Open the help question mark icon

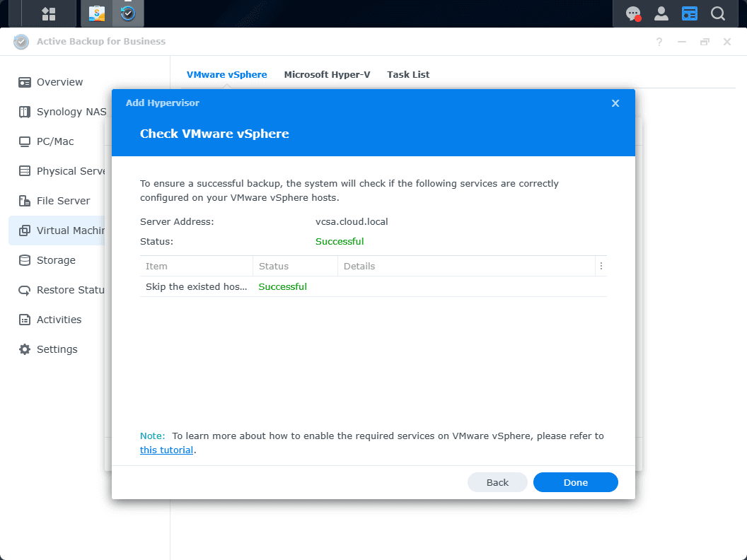pyautogui.click(x=659, y=42)
